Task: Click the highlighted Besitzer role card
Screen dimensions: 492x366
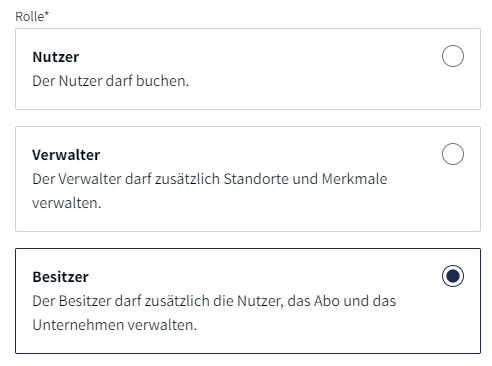Action: 248,301
